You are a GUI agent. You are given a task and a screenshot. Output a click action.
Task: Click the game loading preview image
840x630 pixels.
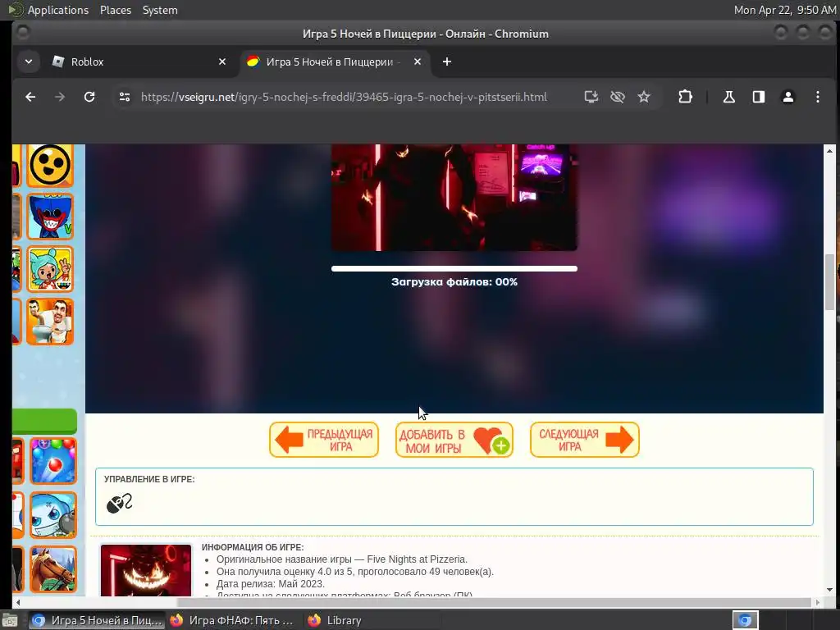click(x=454, y=197)
